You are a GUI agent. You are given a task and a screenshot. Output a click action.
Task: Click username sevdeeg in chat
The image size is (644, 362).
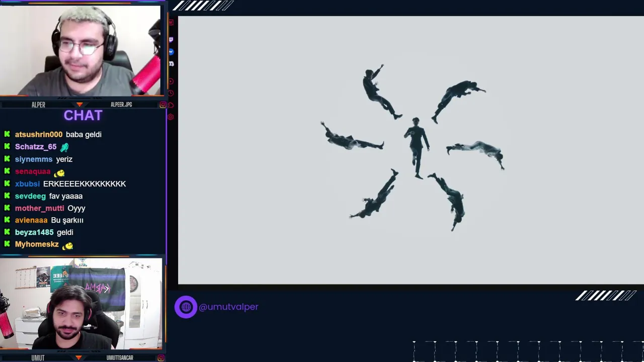pyautogui.click(x=30, y=196)
